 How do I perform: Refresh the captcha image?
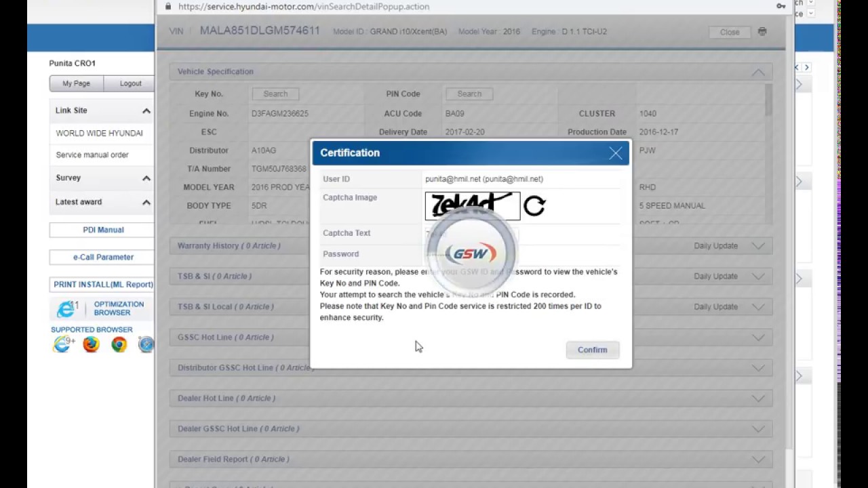(x=534, y=206)
